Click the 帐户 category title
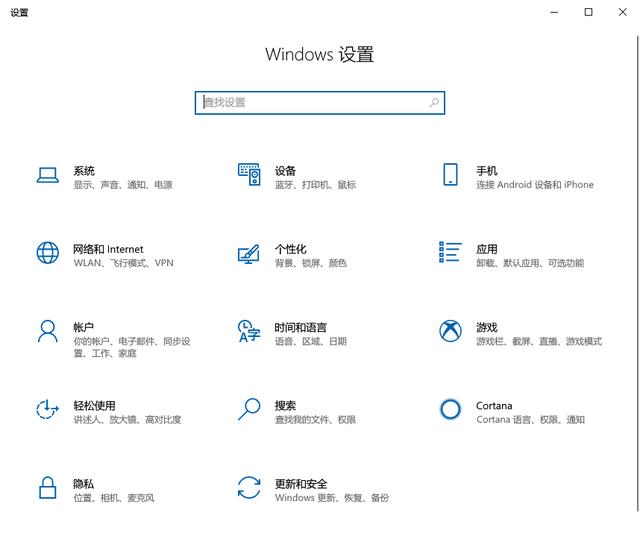This screenshot has height=533, width=640. click(x=84, y=327)
